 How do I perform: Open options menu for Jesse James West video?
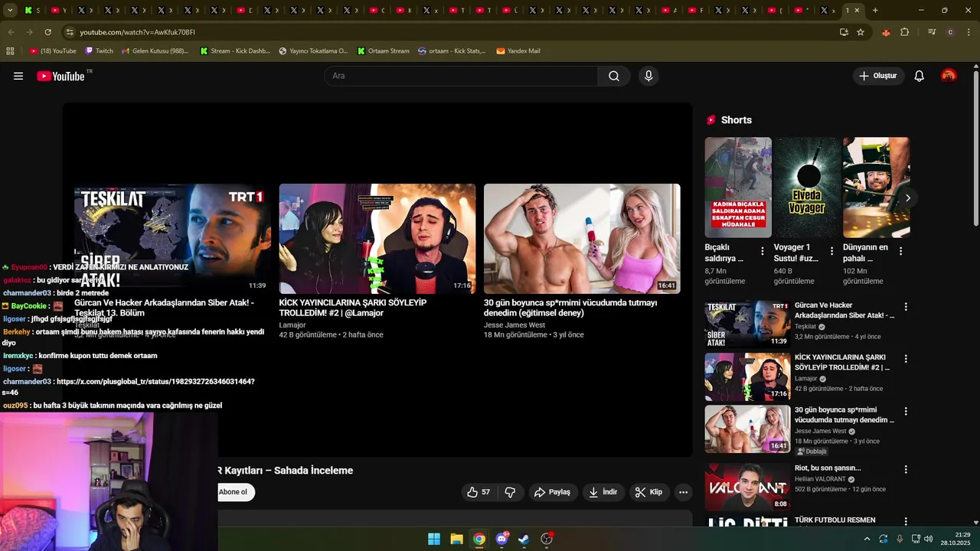(906, 411)
